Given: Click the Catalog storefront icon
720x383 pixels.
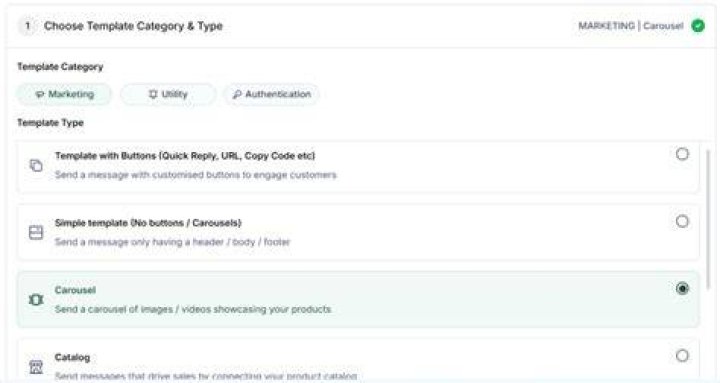Looking at the screenshot, I should [36, 366].
